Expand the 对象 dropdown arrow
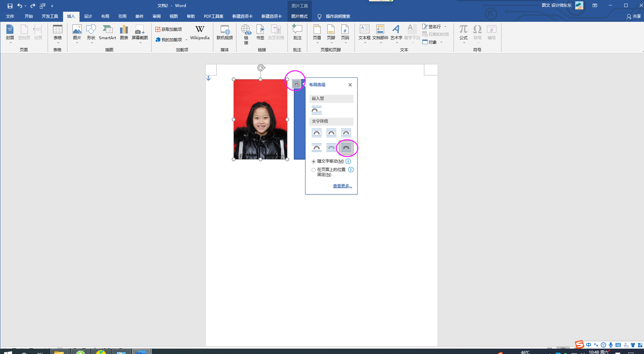 pyautogui.click(x=441, y=42)
